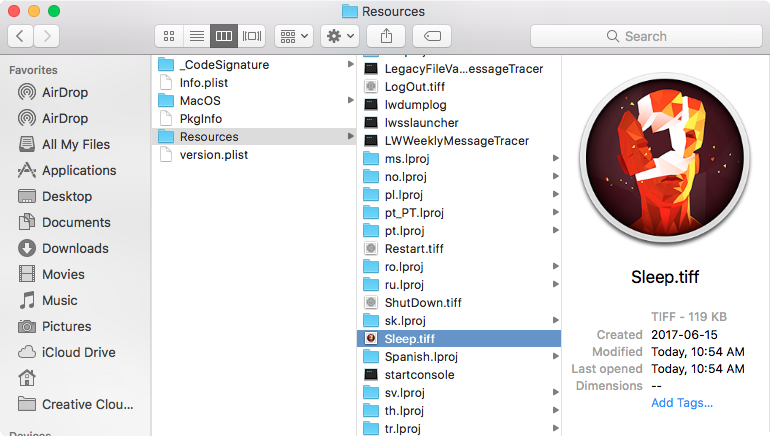
Task: Select the ms.lproj folder
Action: coord(459,159)
